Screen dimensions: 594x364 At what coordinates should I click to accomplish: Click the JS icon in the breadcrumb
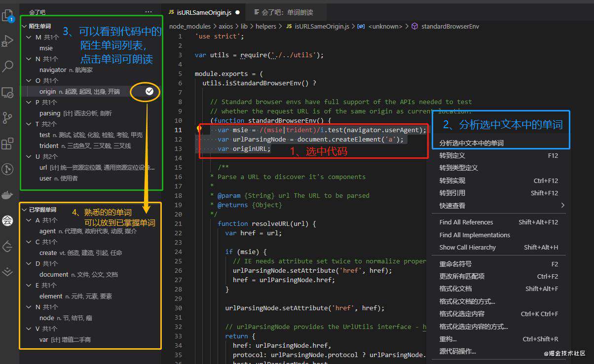click(289, 27)
